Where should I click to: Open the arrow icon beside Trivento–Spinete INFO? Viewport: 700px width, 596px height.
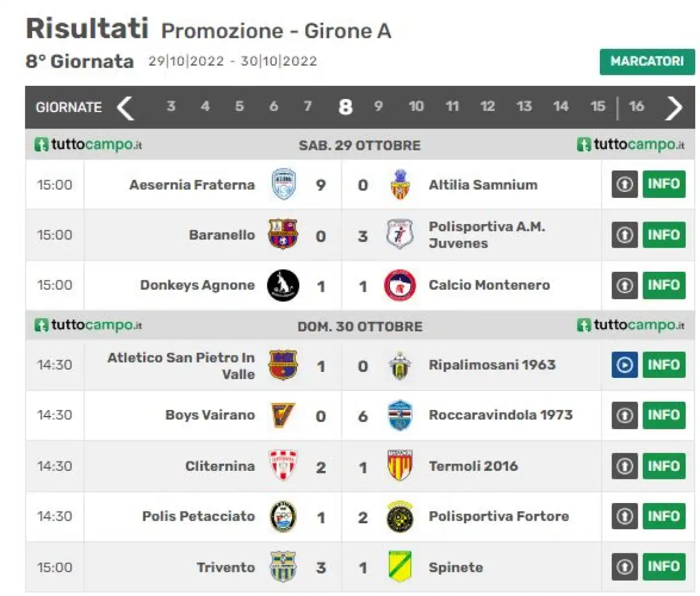click(625, 566)
